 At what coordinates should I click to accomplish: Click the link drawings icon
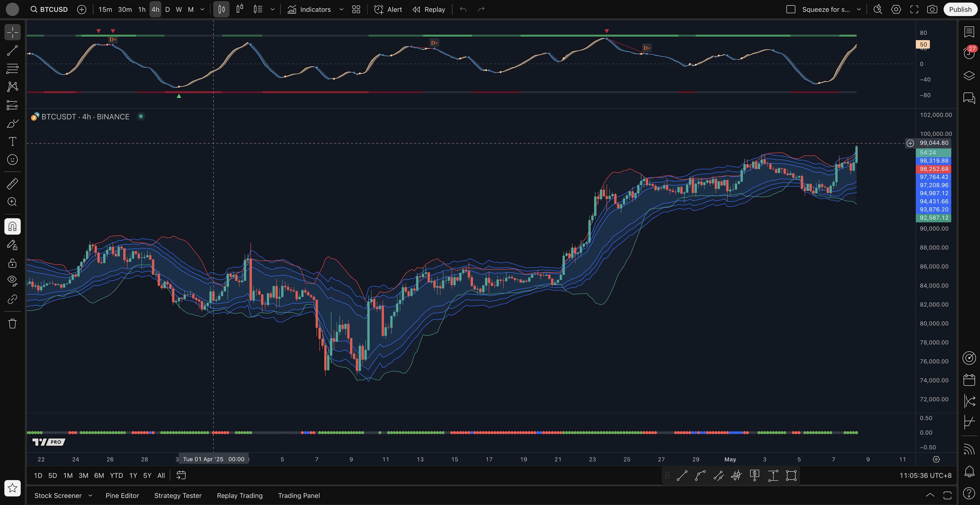pos(13,299)
